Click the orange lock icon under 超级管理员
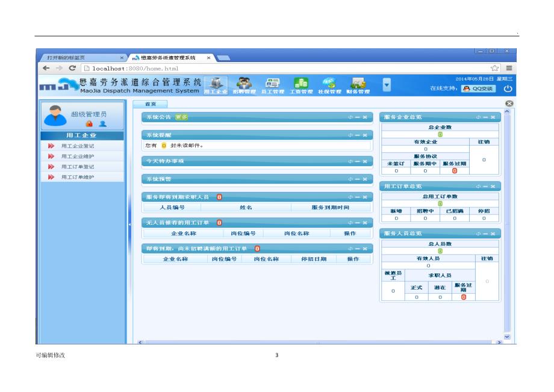The image size is (554, 392). coord(89,123)
